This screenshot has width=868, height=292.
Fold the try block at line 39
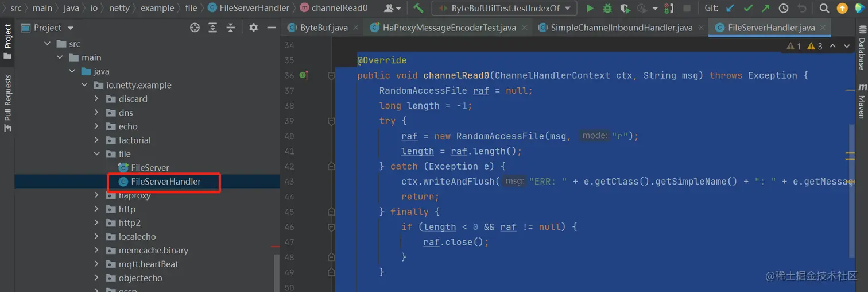click(x=331, y=121)
